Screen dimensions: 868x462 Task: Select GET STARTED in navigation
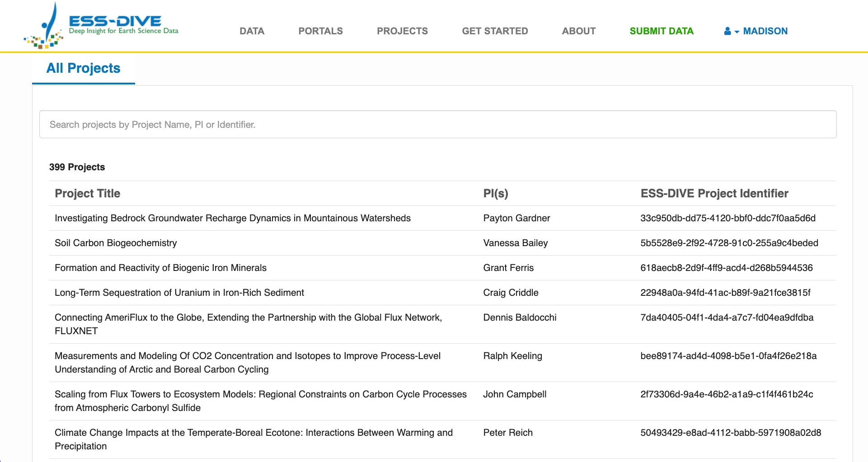tap(495, 31)
